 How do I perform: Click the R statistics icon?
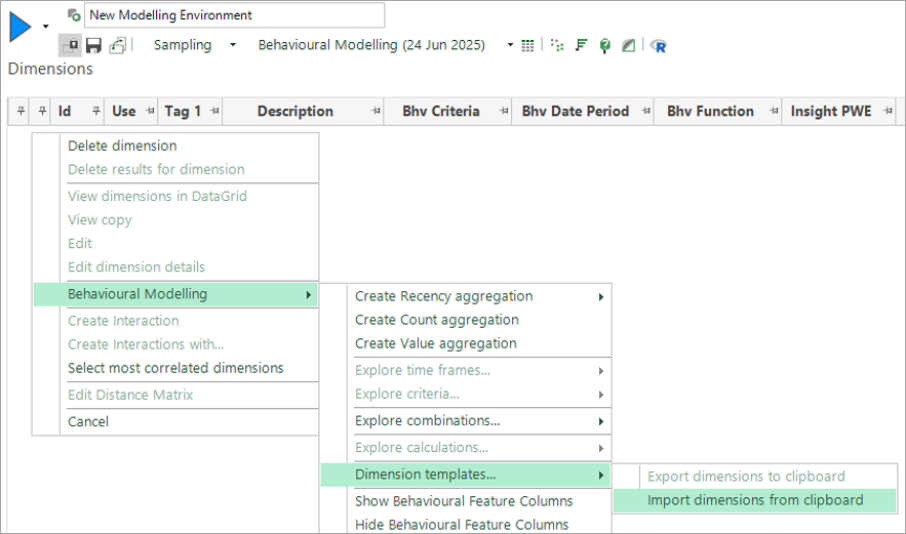(658, 45)
